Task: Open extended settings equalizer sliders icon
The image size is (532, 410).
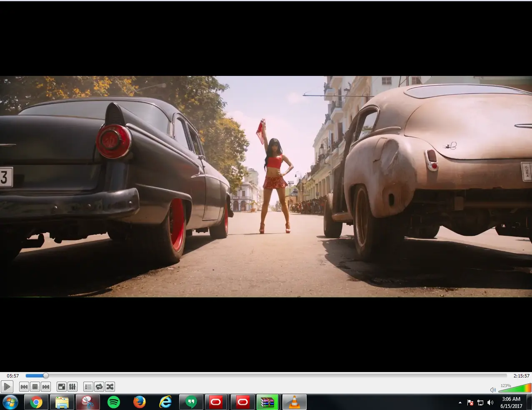Action: click(x=72, y=387)
